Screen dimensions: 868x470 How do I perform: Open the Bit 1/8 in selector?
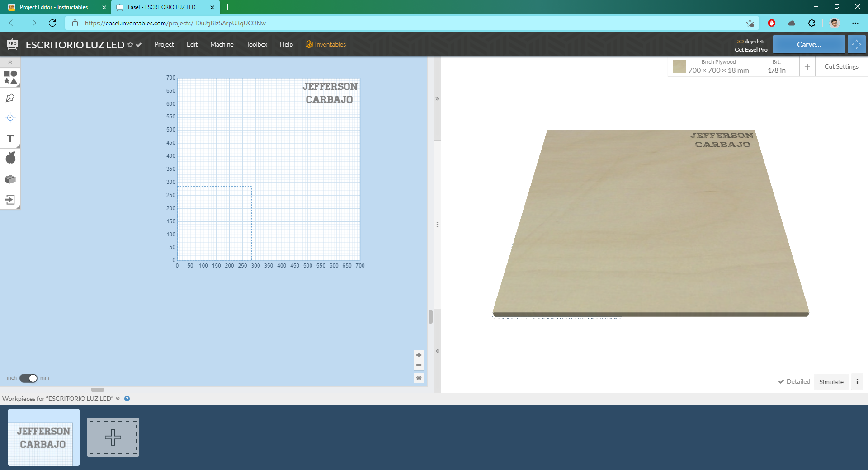point(777,66)
